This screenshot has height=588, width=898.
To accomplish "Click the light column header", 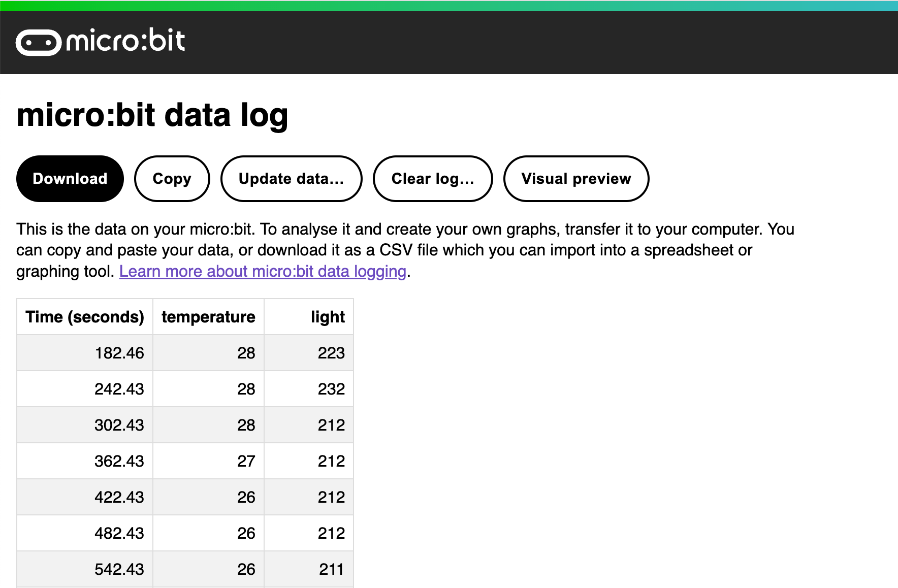I will tap(309, 317).
